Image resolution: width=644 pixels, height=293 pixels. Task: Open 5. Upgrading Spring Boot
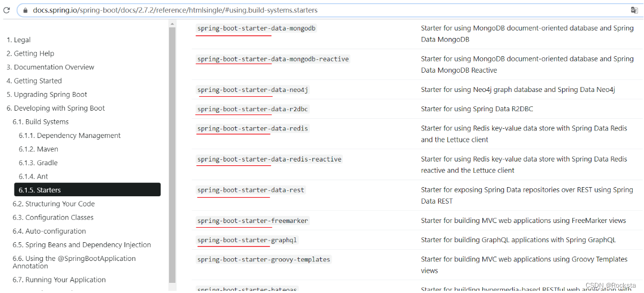coord(47,95)
